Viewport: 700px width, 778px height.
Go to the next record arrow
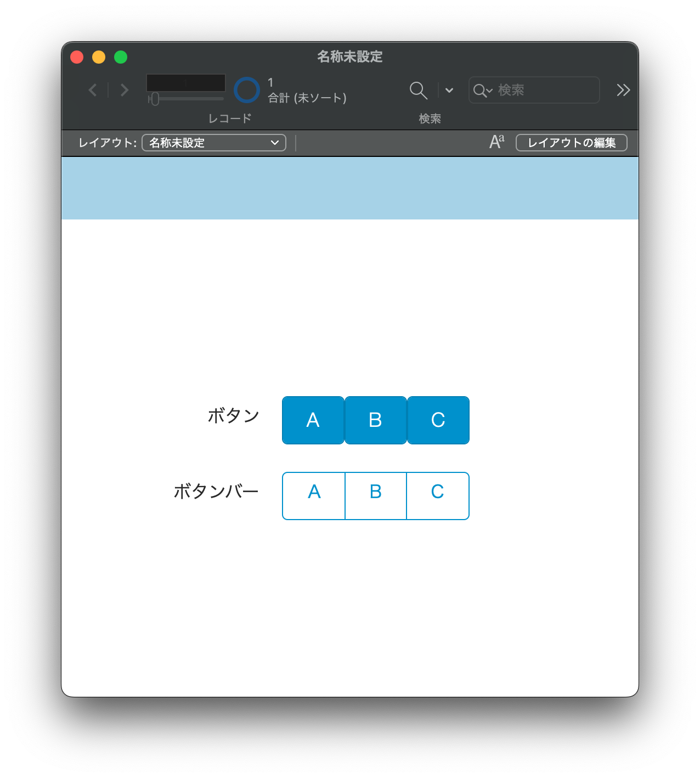click(x=125, y=90)
